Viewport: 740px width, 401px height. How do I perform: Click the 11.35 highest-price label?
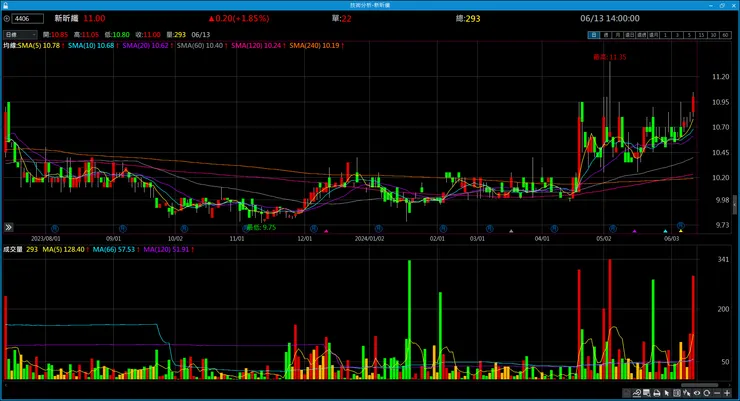point(610,57)
